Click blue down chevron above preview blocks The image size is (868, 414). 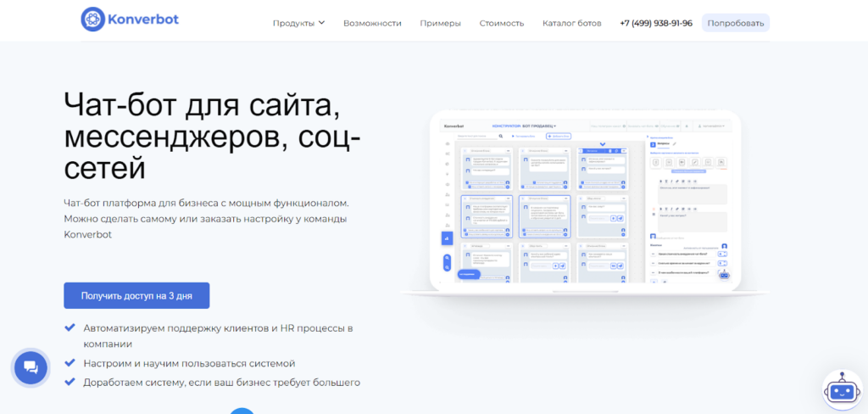603,143
